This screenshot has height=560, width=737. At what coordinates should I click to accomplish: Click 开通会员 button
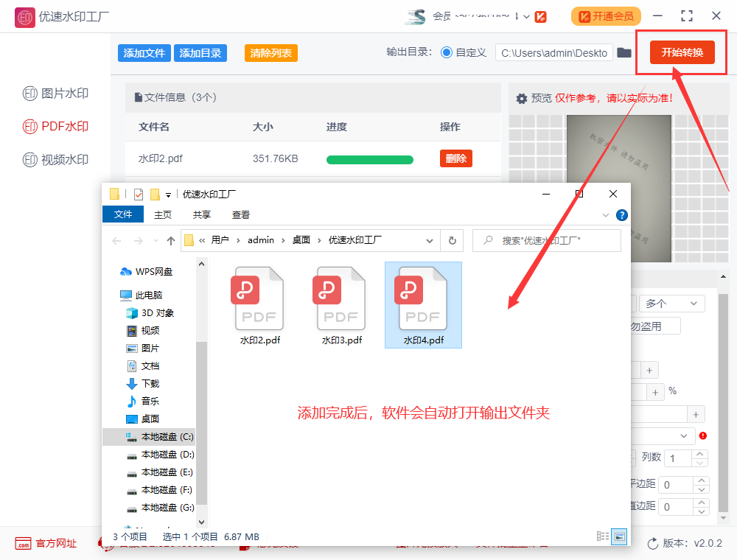606,16
